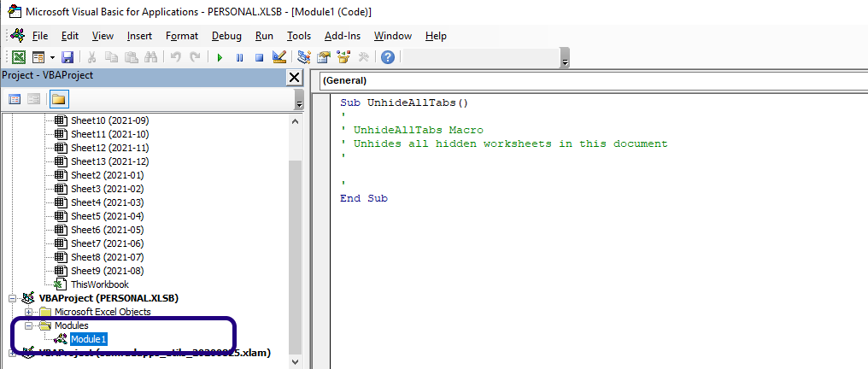The height and width of the screenshot is (369, 868).
Task: Open the Edit menu
Action: click(70, 36)
